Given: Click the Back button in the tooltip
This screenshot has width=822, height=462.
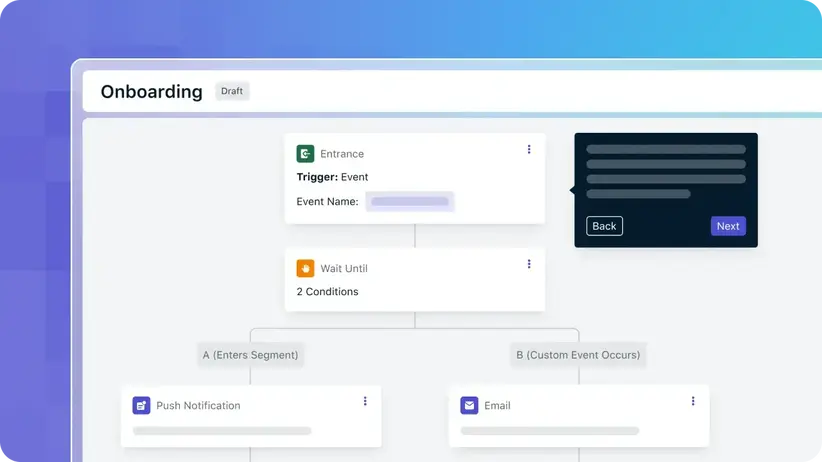Looking at the screenshot, I should 604,226.
